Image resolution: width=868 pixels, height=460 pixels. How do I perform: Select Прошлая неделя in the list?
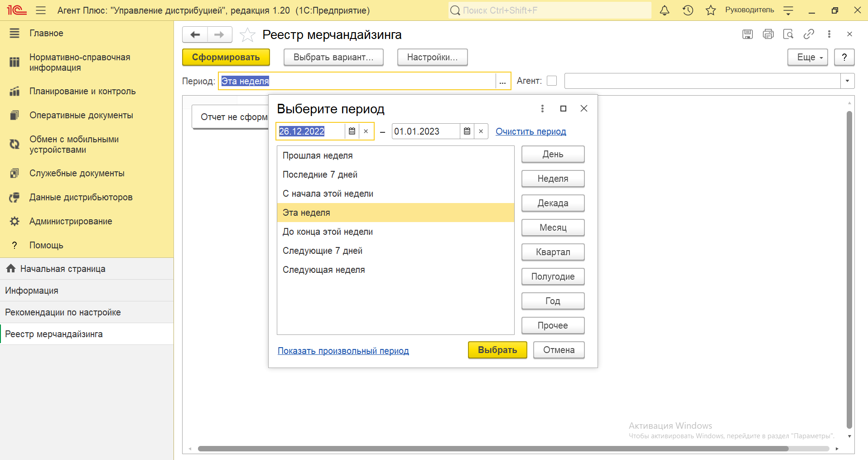point(395,155)
